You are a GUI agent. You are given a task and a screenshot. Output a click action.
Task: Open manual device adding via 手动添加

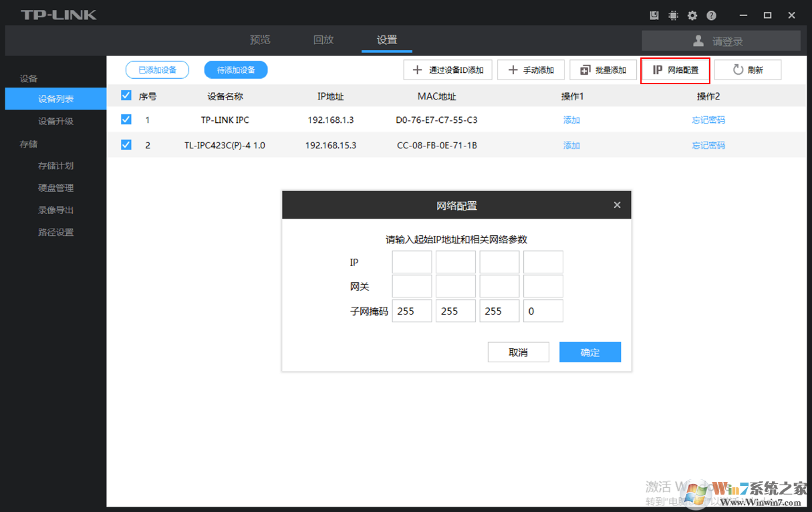[x=531, y=70]
